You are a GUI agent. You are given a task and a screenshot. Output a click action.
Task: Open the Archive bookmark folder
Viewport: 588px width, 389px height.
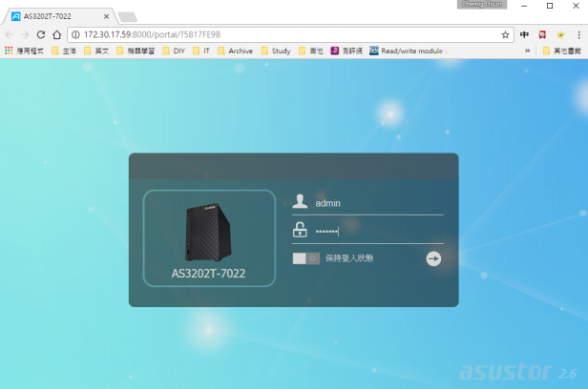click(x=235, y=51)
